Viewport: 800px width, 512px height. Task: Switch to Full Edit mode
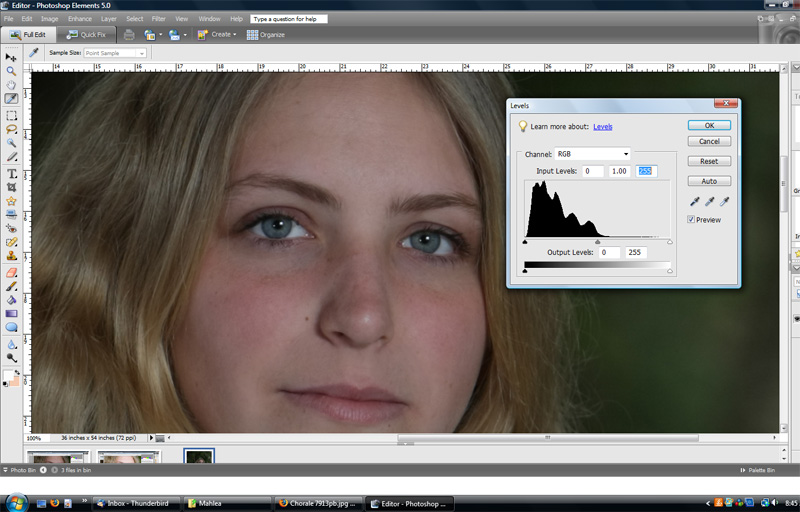coord(28,35)
